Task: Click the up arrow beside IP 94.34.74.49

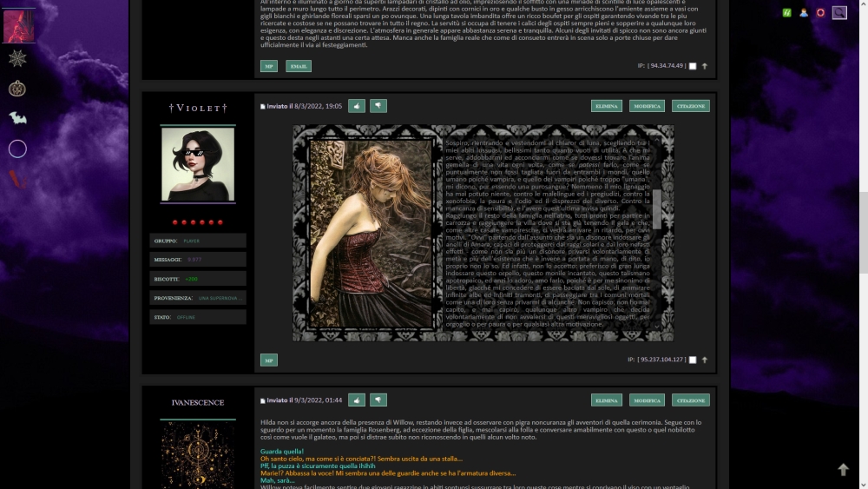Action: (x=705, y=66)
